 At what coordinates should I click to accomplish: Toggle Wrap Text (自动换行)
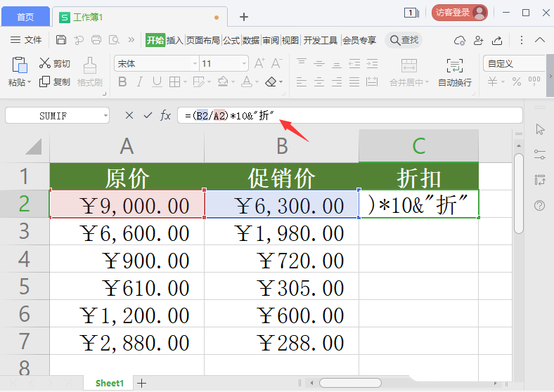pyautogui.click(x=455, y=72)
